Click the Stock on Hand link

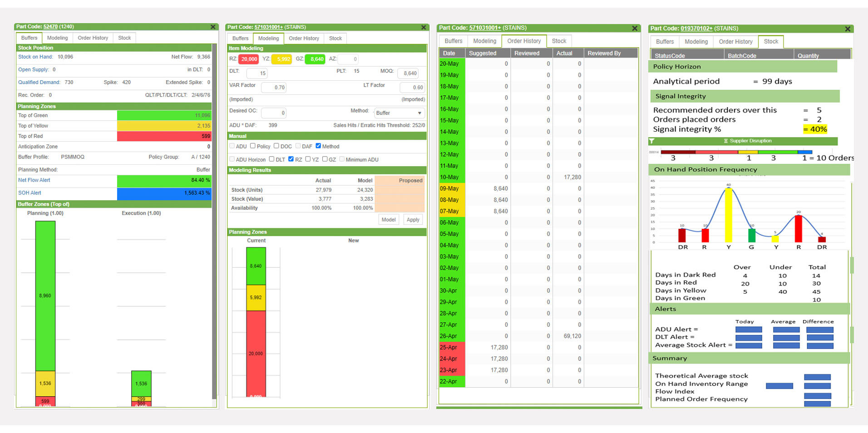tap(35, 57)
